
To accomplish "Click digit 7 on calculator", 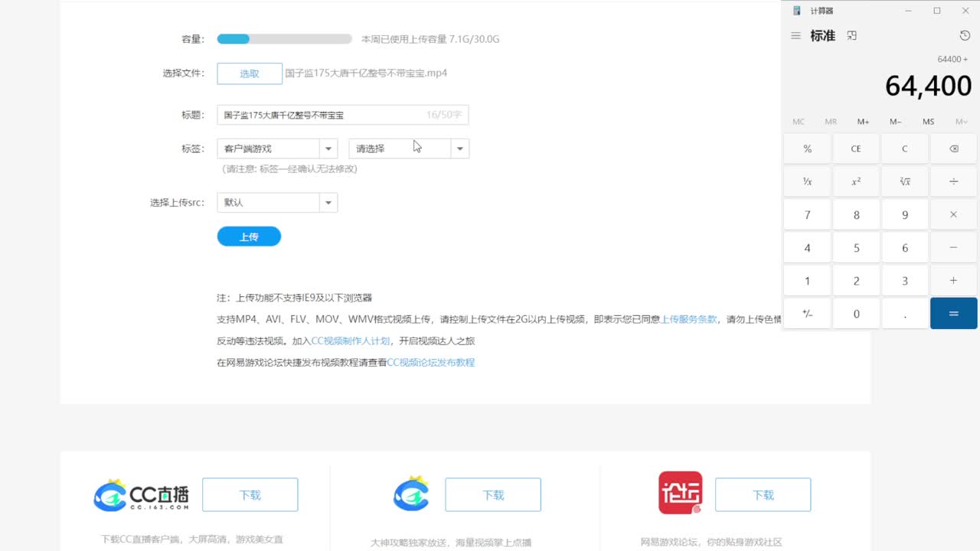I will 807,214.
